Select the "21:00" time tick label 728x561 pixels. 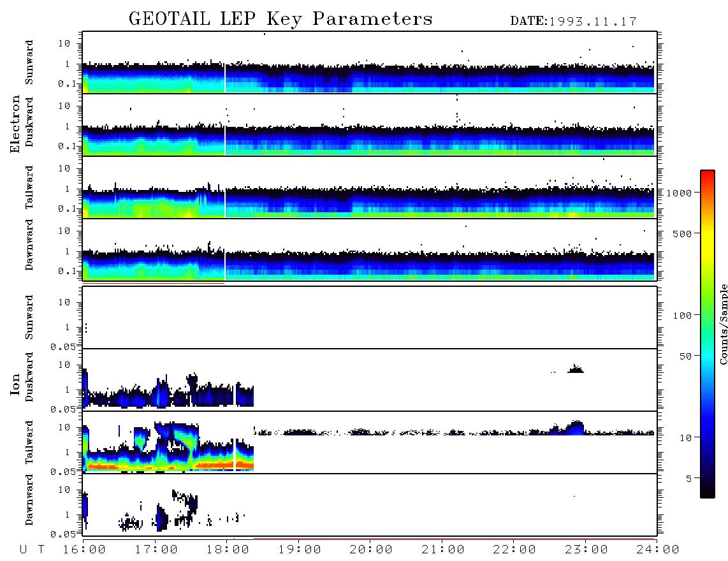click(443, 550)
